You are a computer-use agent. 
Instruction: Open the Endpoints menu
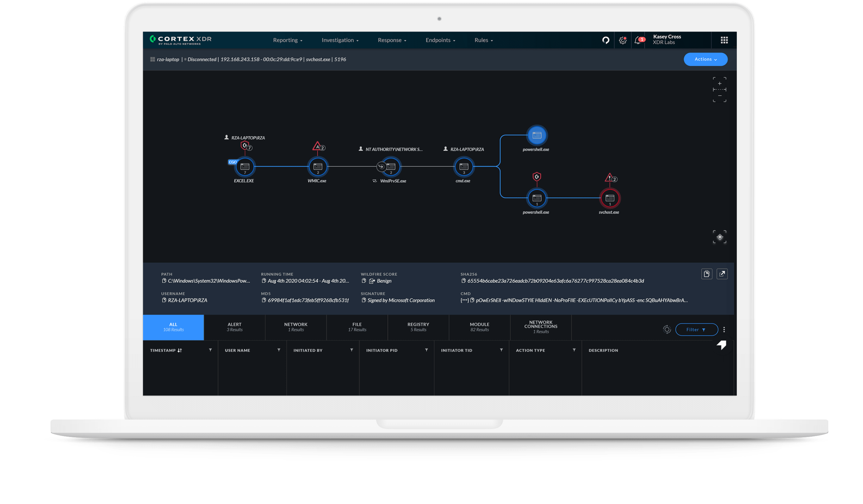(440, 40)
